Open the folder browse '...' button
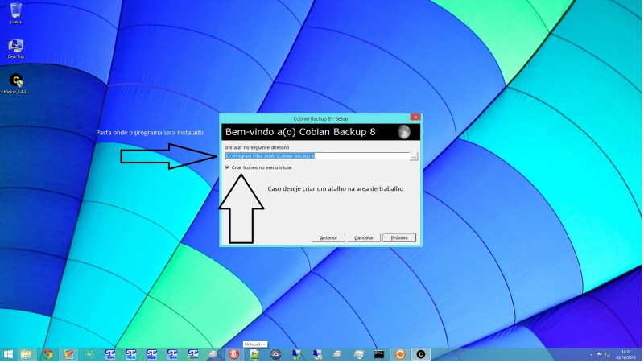The height and width of the screenshot is (363, 644). 415,155
